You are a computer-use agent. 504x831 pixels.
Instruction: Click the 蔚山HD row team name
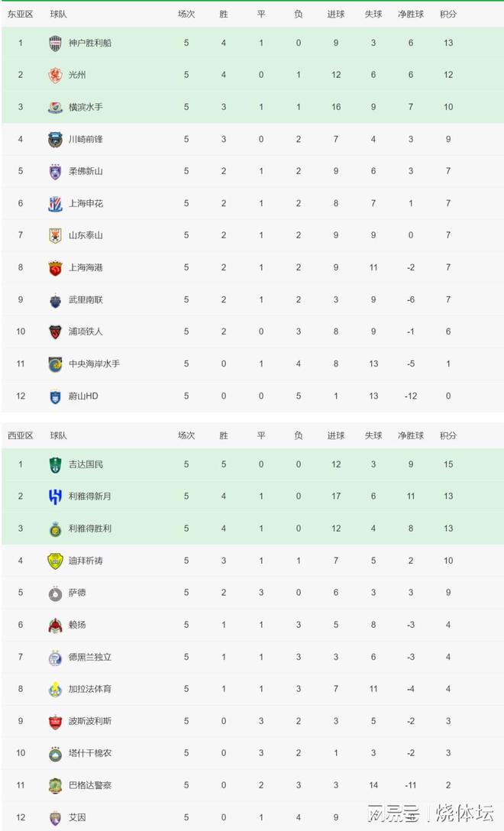83,396
